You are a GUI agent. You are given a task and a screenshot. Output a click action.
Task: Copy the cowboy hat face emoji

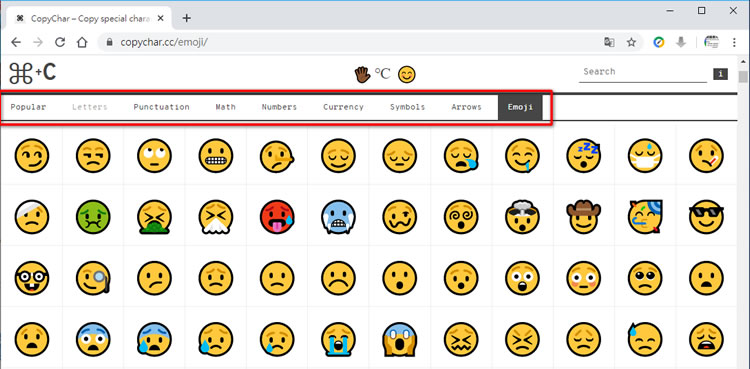point(584,217)
